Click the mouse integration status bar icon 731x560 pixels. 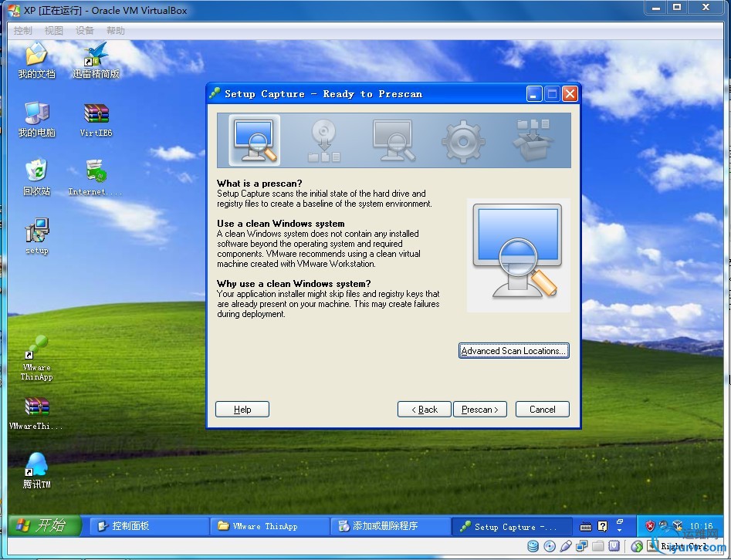[x=637, y=546]
